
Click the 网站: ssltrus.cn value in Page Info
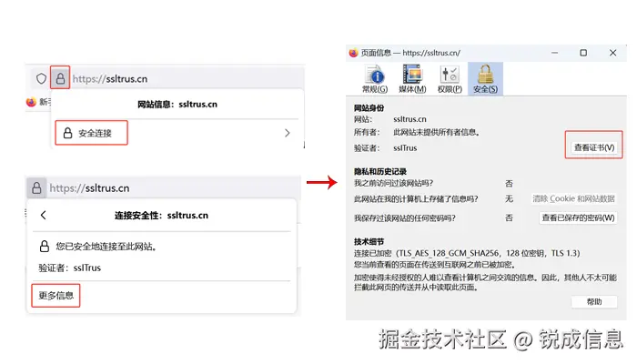pyautogui.click(x=409, y=119)
